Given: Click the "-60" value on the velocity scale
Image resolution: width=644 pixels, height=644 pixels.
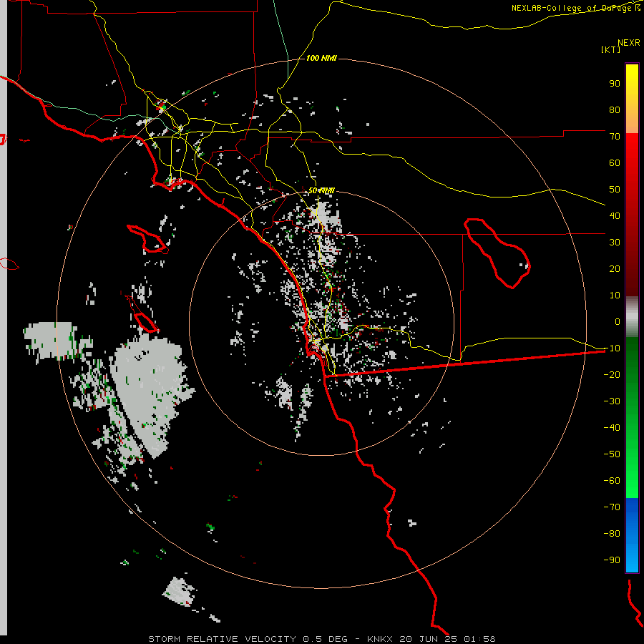Looking at the screenshot, I should 612,481.
